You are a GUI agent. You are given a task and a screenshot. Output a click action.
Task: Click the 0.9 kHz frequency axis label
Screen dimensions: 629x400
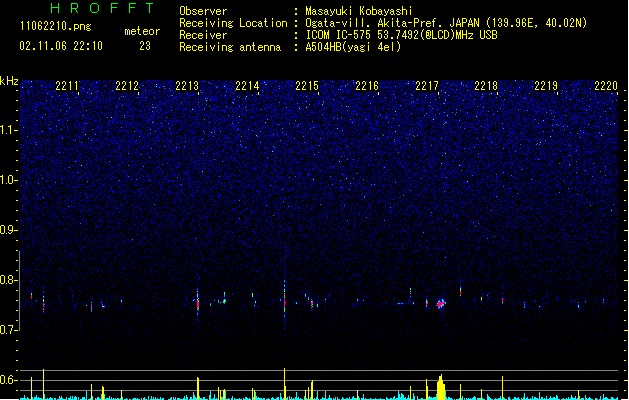coord(8,230)
